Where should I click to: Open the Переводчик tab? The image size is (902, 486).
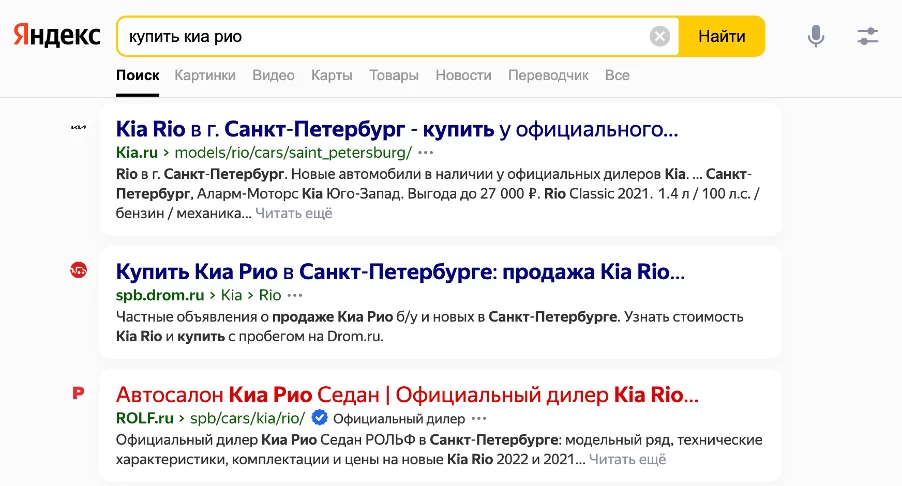point(548,75)
